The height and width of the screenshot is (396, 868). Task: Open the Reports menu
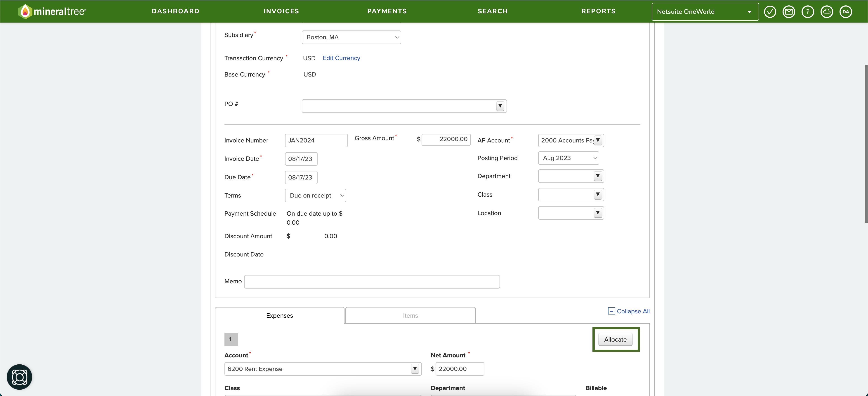(x=598, y=11)
